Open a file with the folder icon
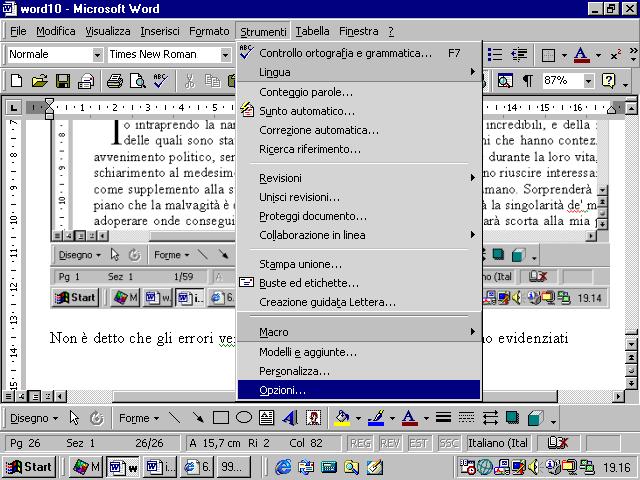Screen dimensions: 640x480 click(40, 81)
